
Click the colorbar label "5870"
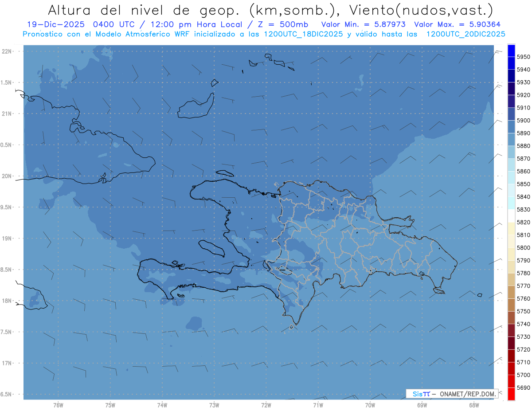coord(524,159)
